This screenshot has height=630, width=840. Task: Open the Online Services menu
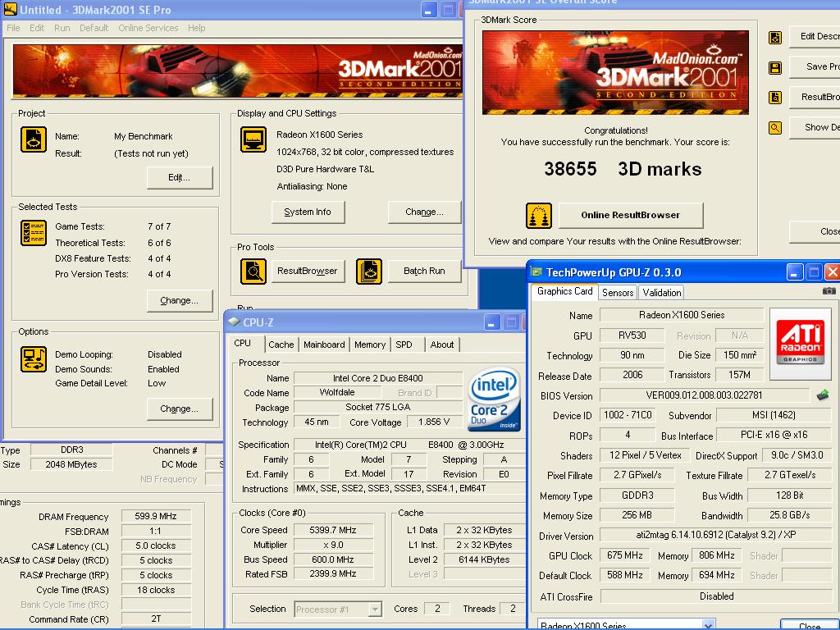148,28
